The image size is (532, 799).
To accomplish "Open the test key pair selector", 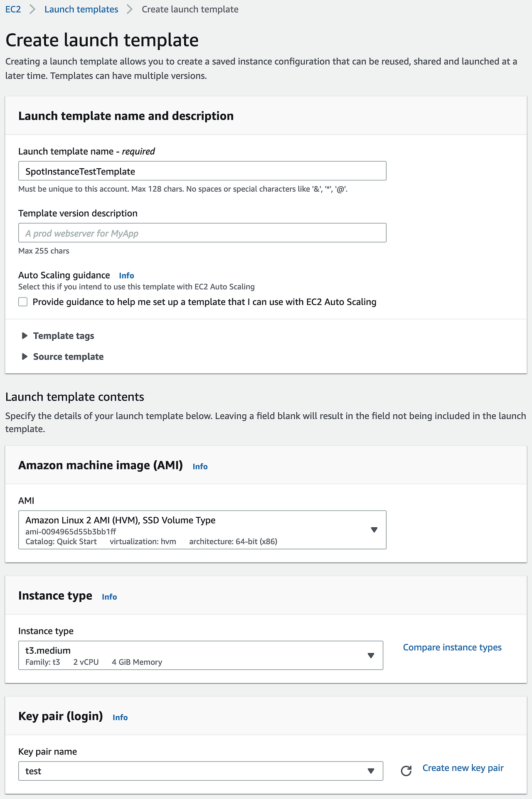I will [x=201, y=771].
